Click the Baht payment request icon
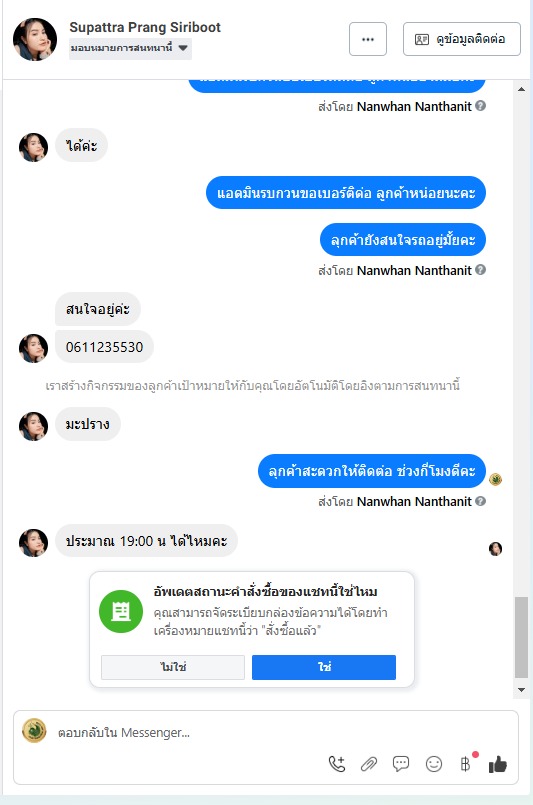Image resolution: width=533 pixels, height=805 pixels. (x=465, y=764)
